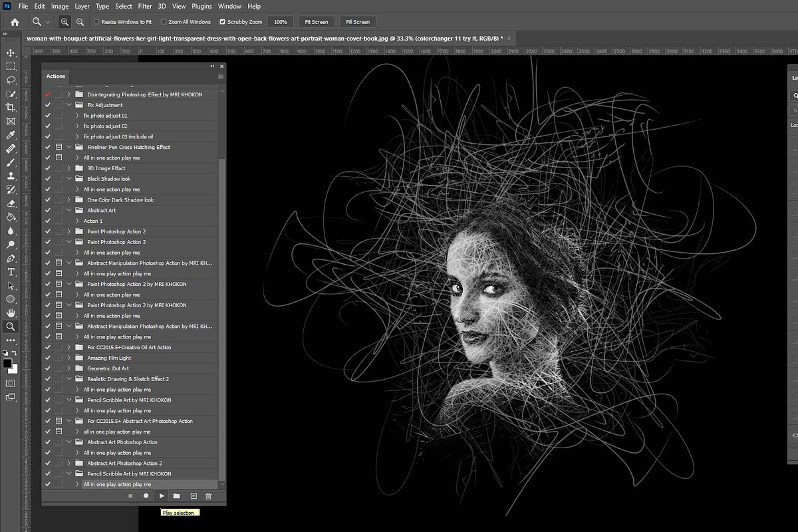Select the Rectangular Marquee tool

pyautogui.click(x=11, y=66)
